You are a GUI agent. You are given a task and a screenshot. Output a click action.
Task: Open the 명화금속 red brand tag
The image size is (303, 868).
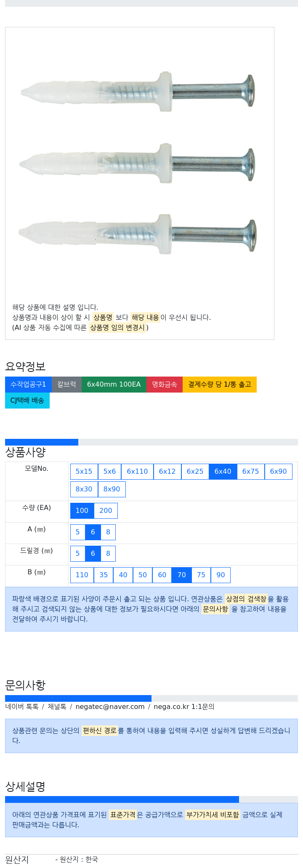pos(165,384)
